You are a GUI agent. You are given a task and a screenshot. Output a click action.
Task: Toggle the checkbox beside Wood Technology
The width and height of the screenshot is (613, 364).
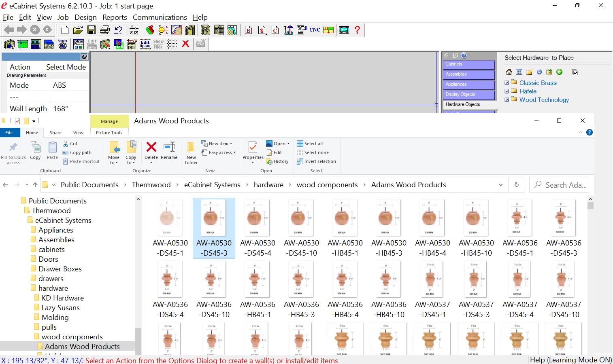click(507, 100)
